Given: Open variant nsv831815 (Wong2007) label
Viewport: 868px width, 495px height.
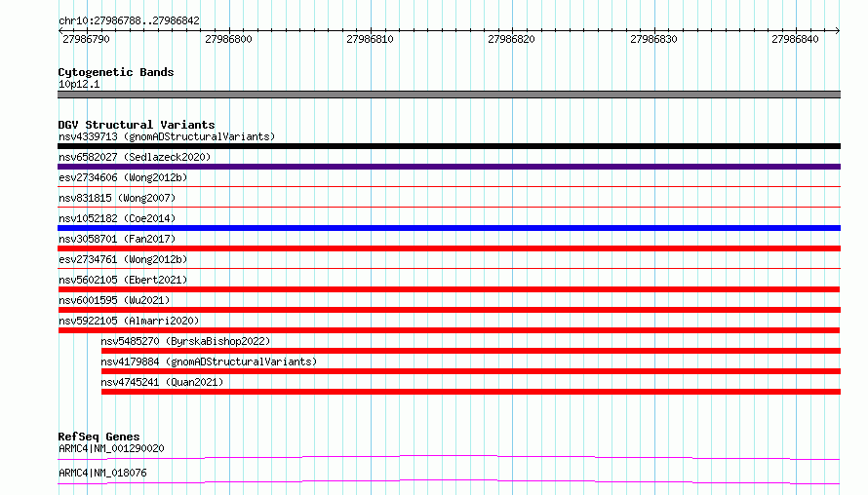Looking at the screenshot, I should [x=117, y=198].
